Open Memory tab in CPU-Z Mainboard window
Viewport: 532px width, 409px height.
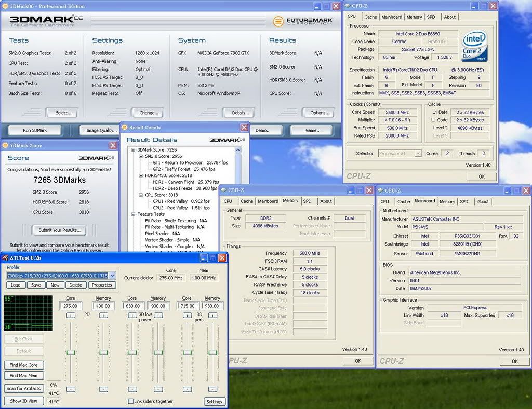pyautogui.click(x=447, y=201)
